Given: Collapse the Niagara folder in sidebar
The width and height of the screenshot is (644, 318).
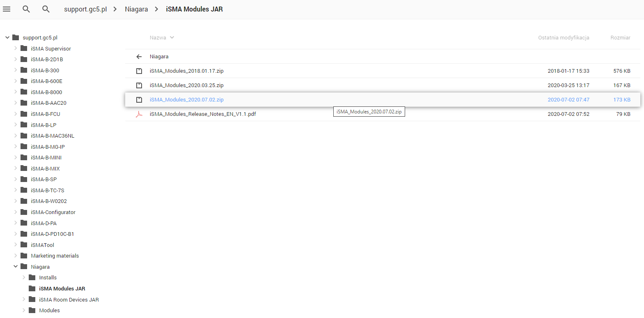Looking at the screenshot, I should coord(16,267).
